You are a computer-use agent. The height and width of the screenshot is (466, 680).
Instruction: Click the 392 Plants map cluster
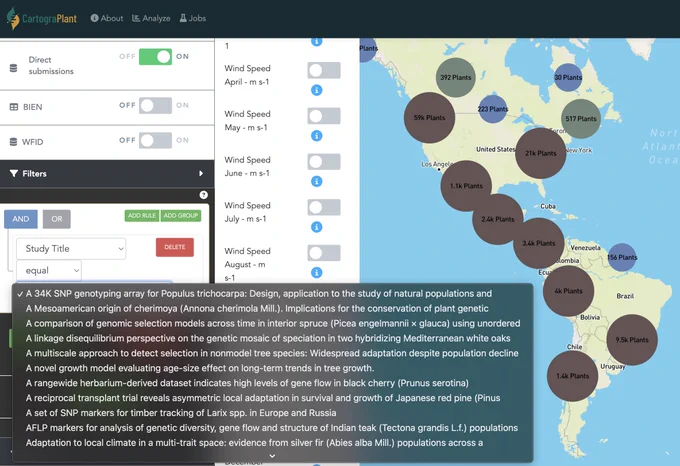455,78
